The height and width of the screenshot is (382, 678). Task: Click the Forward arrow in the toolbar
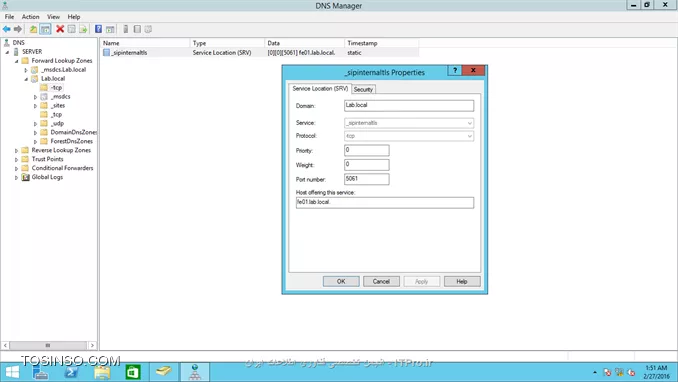[x=18, y=29]
